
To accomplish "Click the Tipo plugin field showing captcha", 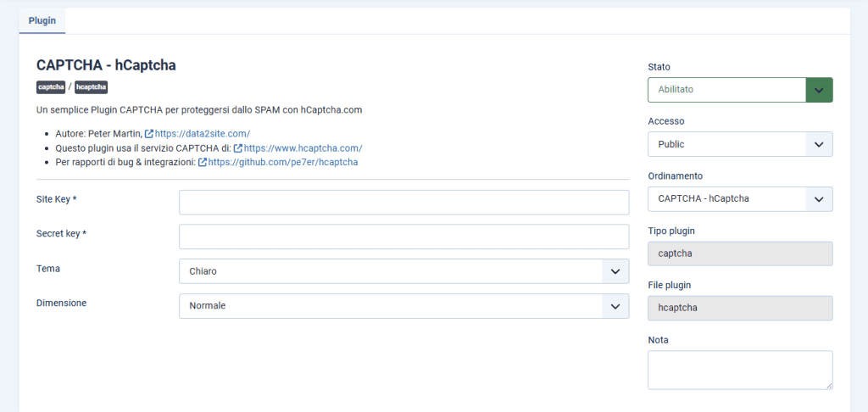I will click(740, 253).
